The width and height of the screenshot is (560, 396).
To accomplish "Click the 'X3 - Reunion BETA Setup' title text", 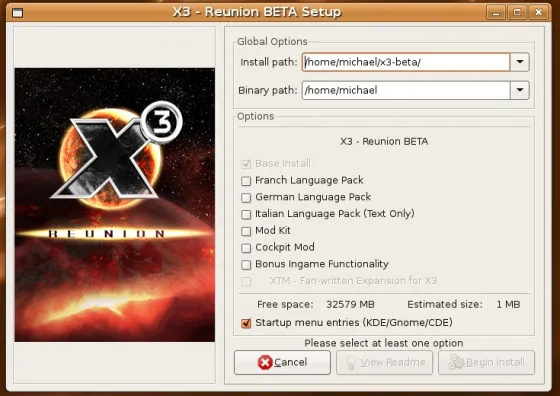I will coord(257,12).
